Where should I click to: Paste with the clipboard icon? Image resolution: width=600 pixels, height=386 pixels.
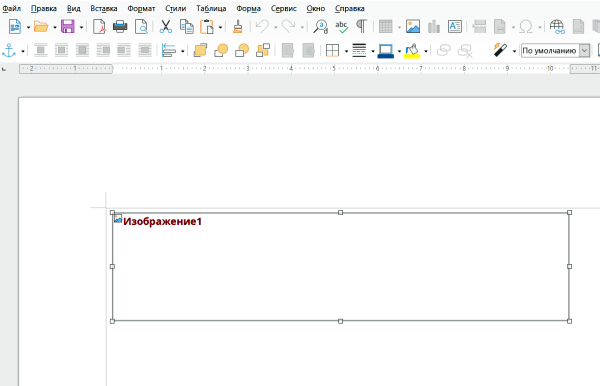point(207,27)
